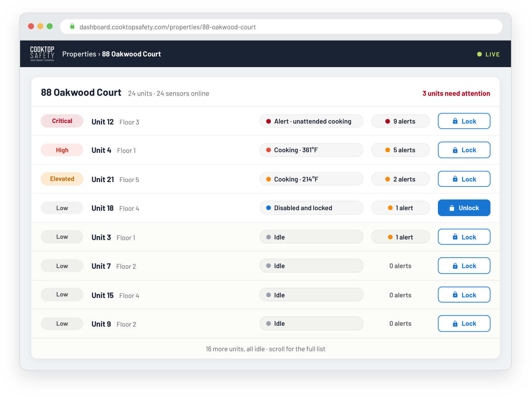Image resolution: width=532 pixels, height=397 pixels.
Task: Lock the cooktop in Unit 15
Action: pos(464,295)
